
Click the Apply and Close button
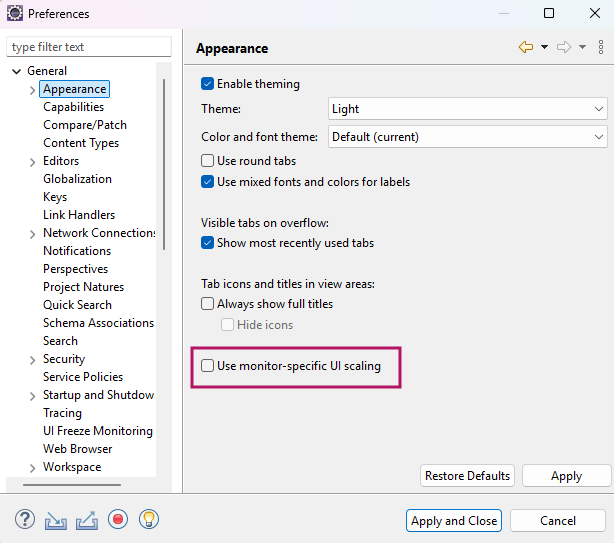[x=454, y=520]
